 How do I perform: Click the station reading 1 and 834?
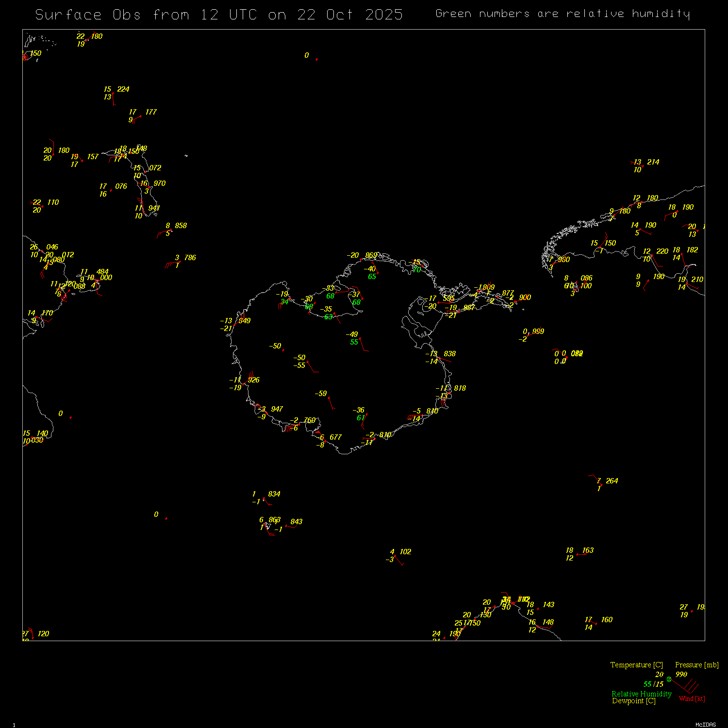[x=264, y=498]
